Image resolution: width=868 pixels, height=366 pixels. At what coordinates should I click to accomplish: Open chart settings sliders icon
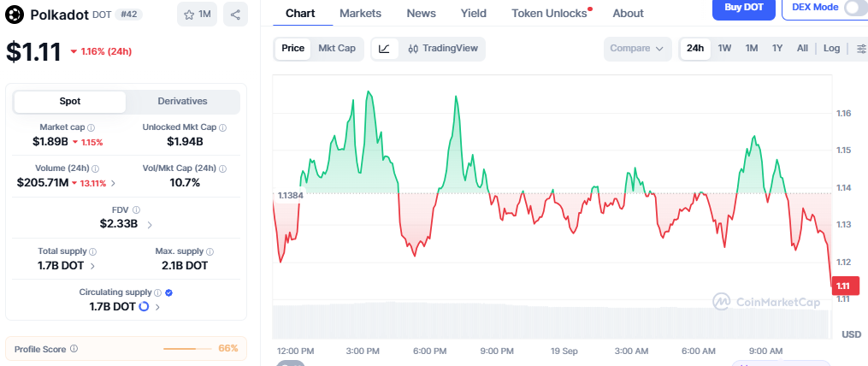(x=861, y=49)
